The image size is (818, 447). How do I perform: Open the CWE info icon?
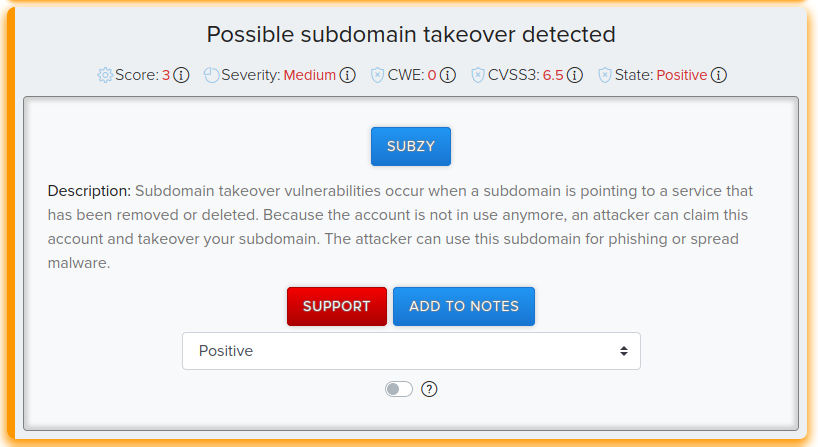click(448, 75)
